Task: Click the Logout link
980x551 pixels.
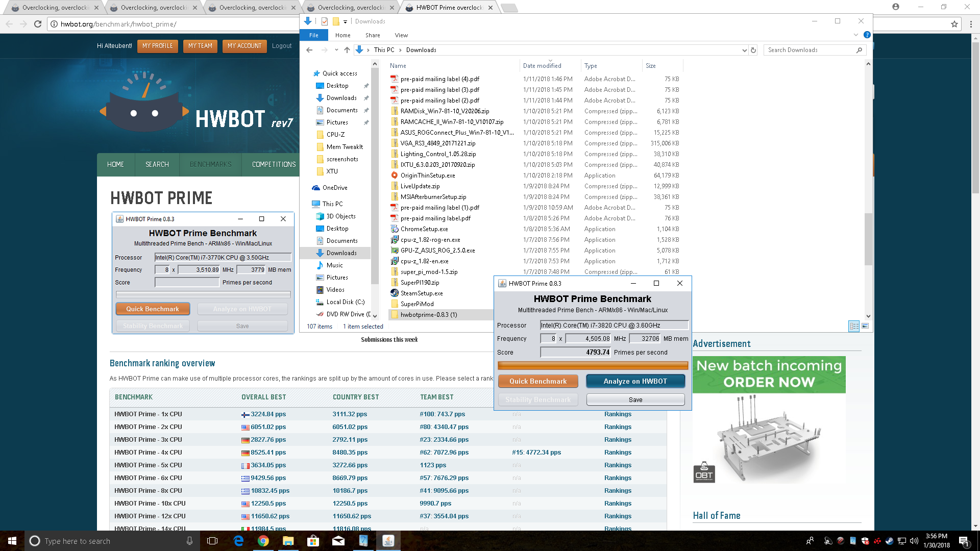Action: pos(282,46)
